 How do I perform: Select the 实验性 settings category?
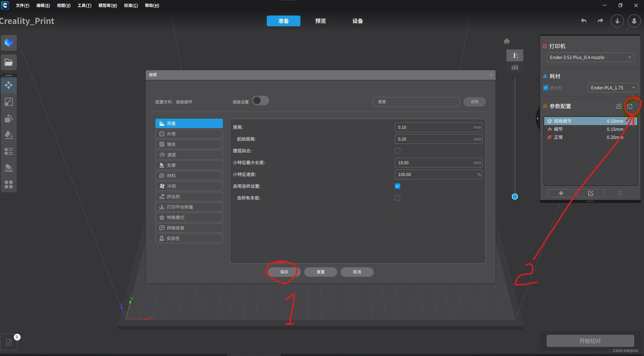189,238
